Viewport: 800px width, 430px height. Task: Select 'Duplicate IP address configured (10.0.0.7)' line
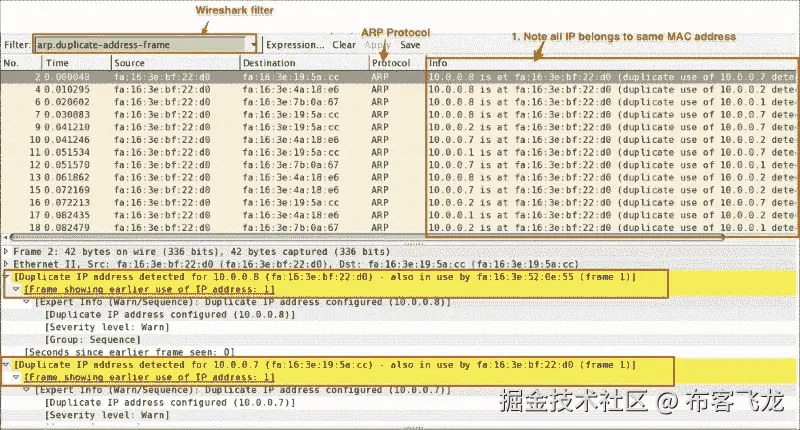click(x=170, y=402)
